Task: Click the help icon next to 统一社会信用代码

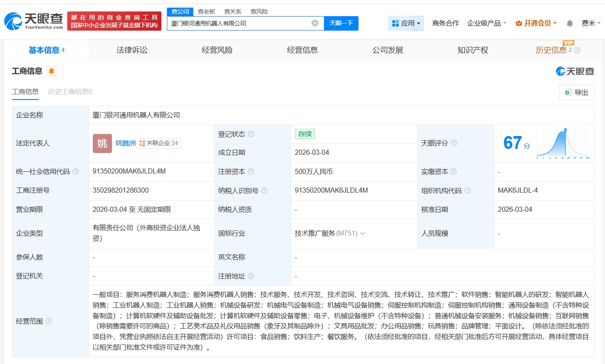Action: point(75,171)
